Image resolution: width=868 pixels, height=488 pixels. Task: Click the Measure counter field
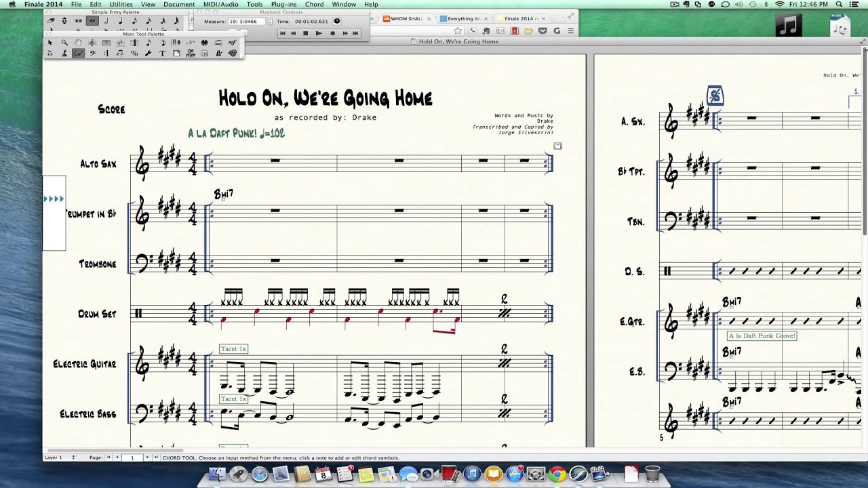(248, 22)
